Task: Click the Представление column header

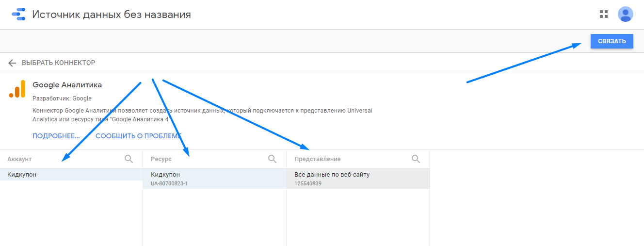Action: point(317,159)
